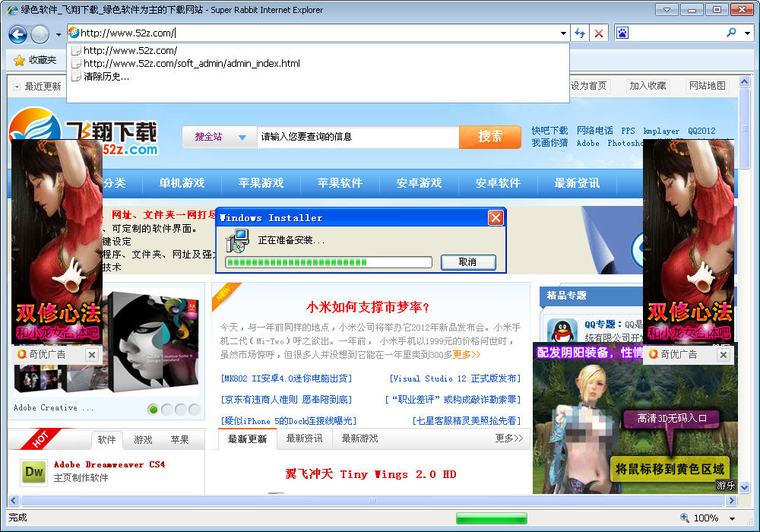Go back with the browser Back arrow

(18, 34)
